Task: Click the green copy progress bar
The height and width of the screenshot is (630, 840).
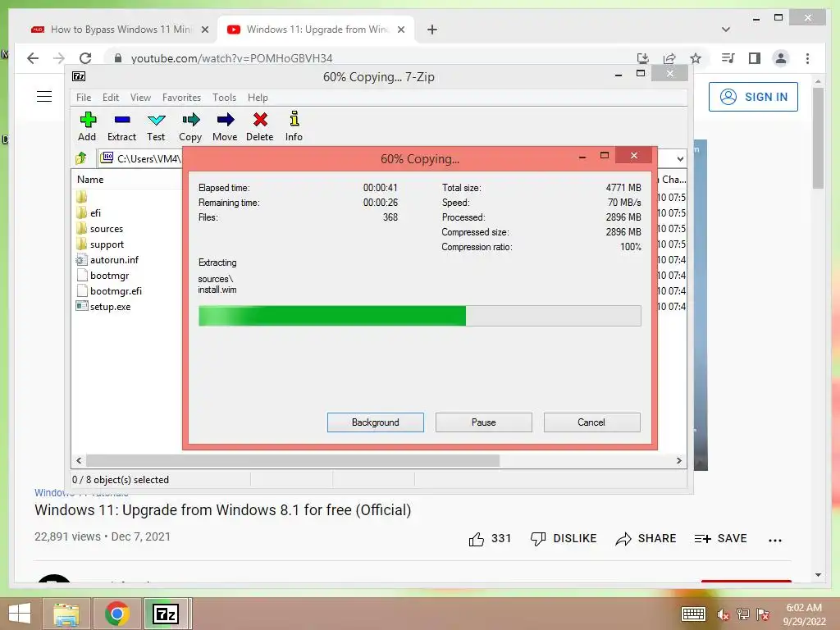Action: pyautogui.click(x=419, y=316)
